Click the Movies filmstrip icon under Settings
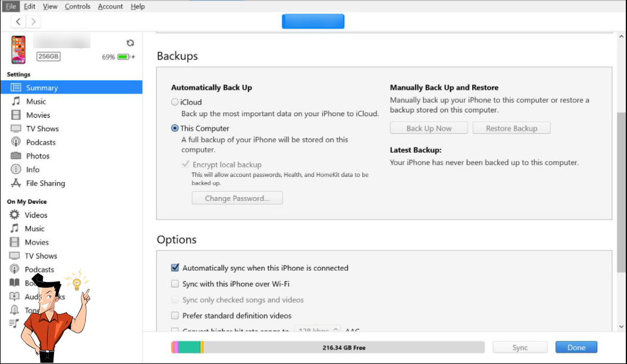The height and width of the screenshot is (364, 627). 16,115
